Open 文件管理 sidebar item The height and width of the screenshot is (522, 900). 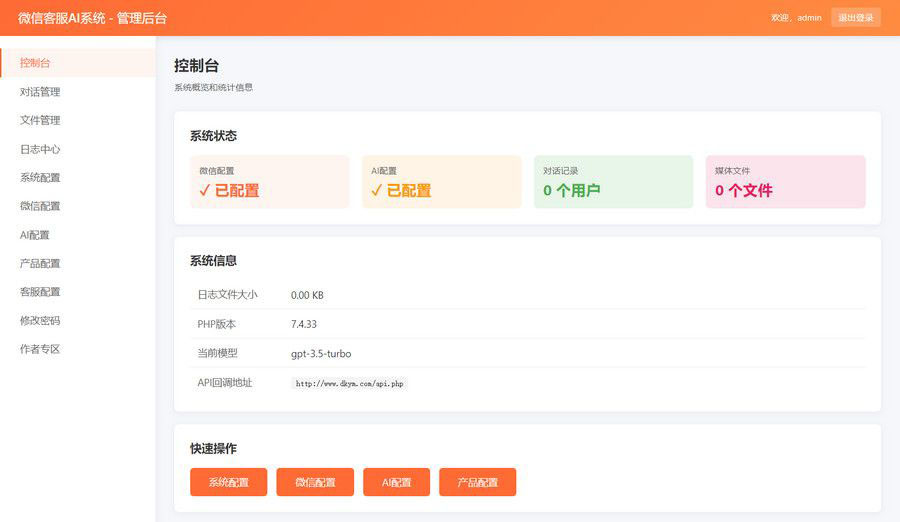click(x=40, y=120)
